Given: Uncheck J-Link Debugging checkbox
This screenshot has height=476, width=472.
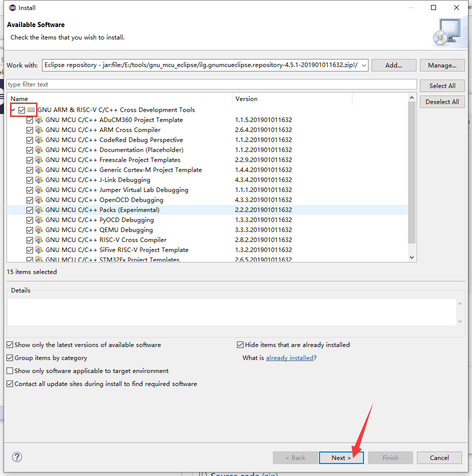Looking at the screenshot, I should click(29, 180).
